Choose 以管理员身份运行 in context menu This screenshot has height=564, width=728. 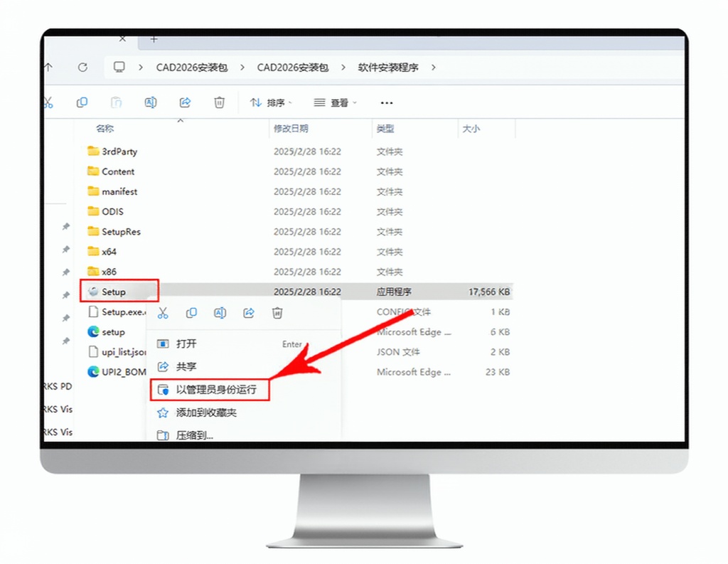(210, 389)
